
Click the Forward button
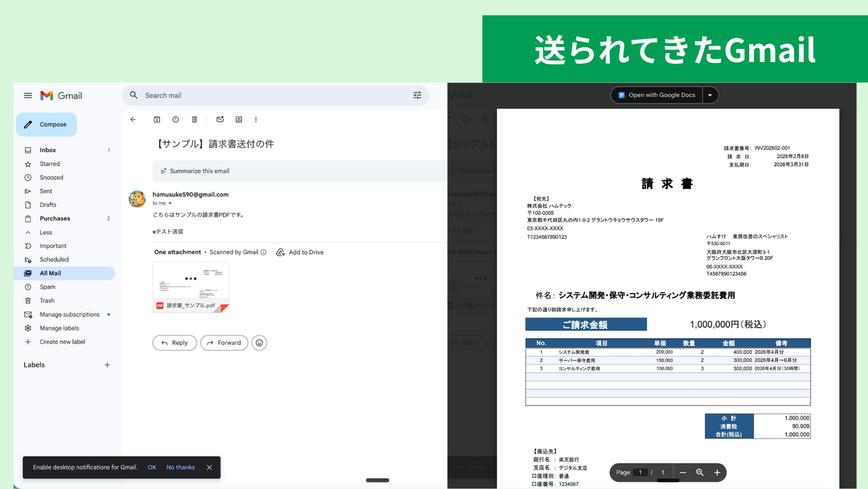224,343
